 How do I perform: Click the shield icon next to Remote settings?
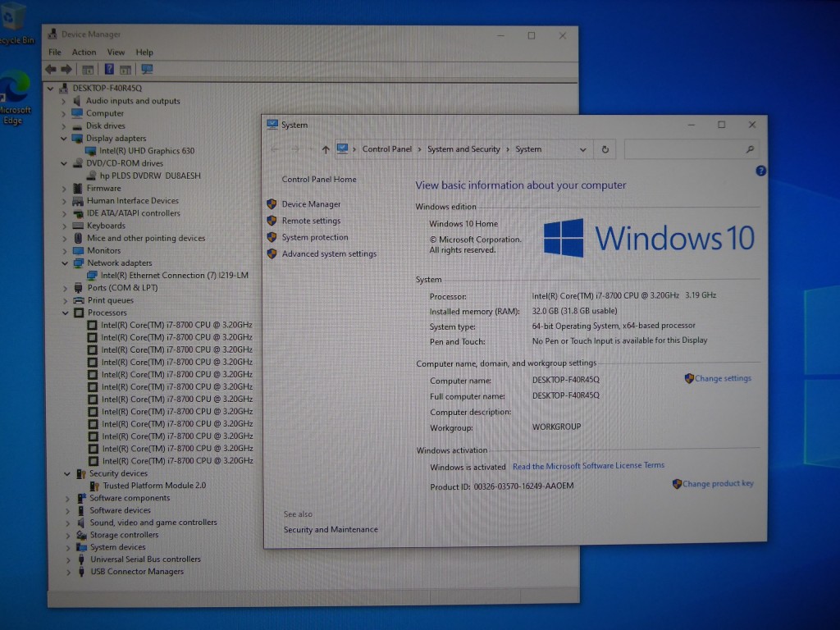point(272,221)
